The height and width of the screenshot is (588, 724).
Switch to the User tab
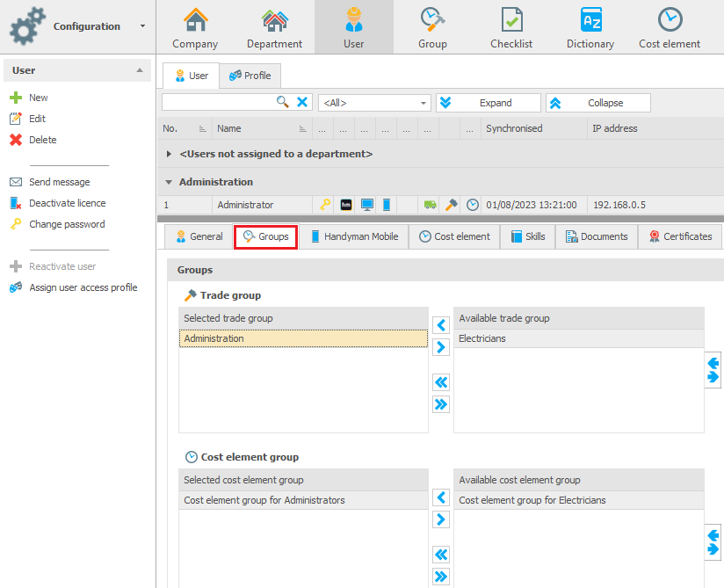(x=192, y=76)
